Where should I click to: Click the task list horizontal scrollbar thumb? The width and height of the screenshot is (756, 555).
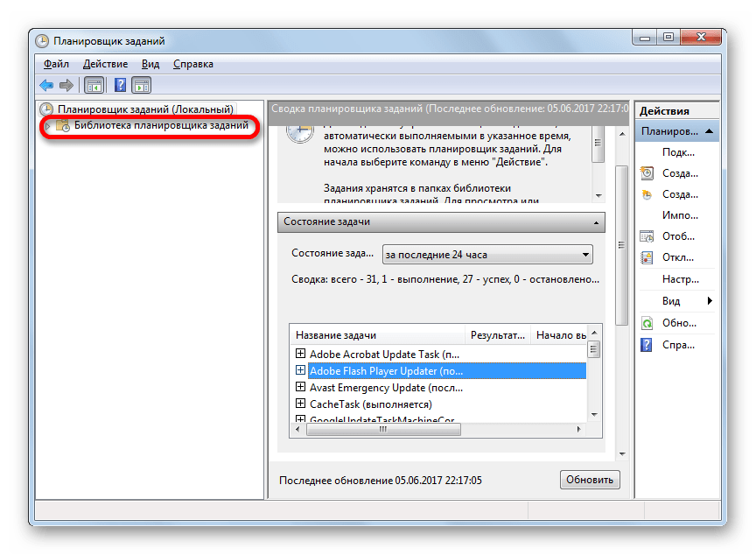click(x=383, y=429)
